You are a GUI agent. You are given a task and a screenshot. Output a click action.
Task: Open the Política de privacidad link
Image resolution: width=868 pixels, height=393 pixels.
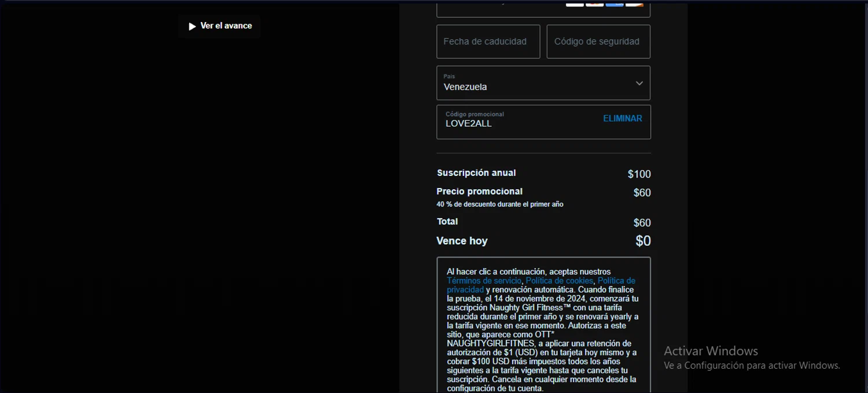pos(617,281)
